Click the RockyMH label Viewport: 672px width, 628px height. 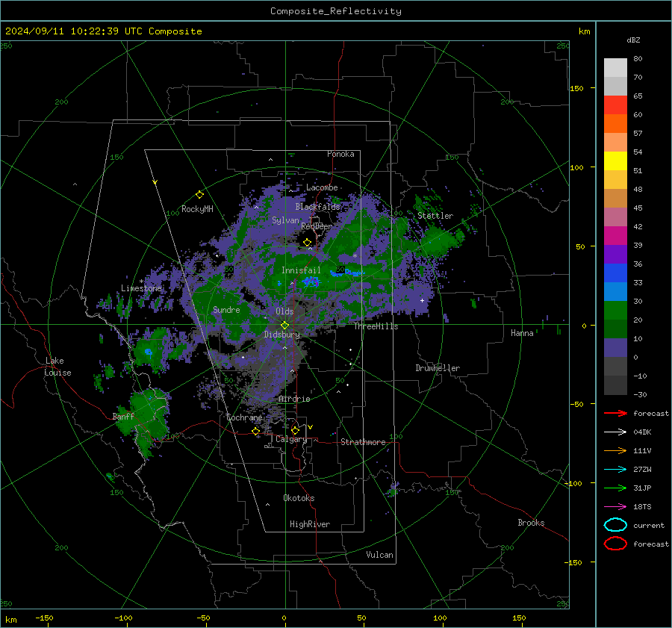click(x=197, y=209)
